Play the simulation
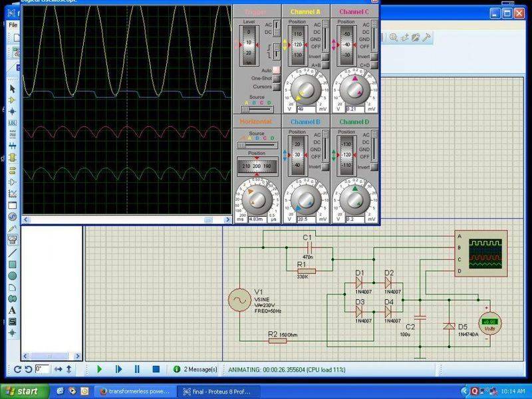This screenshot has height=399, width=532. click(99, 369)
